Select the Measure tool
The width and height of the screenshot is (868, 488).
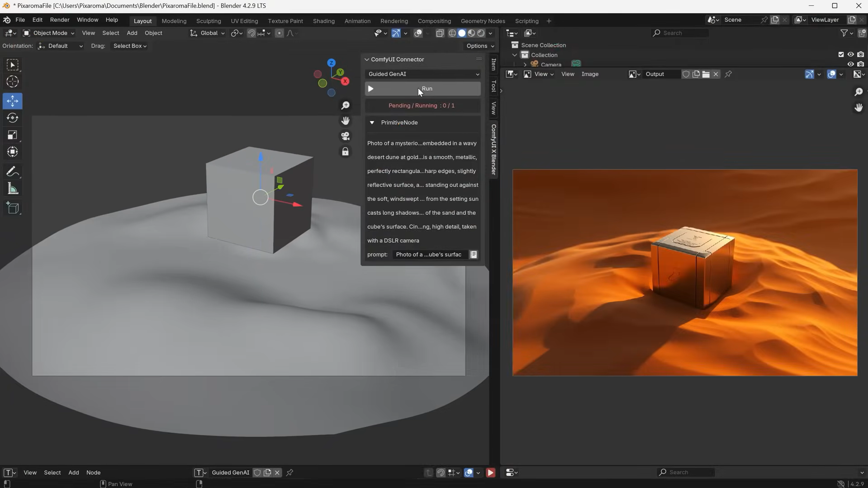[x=13, y=189]
